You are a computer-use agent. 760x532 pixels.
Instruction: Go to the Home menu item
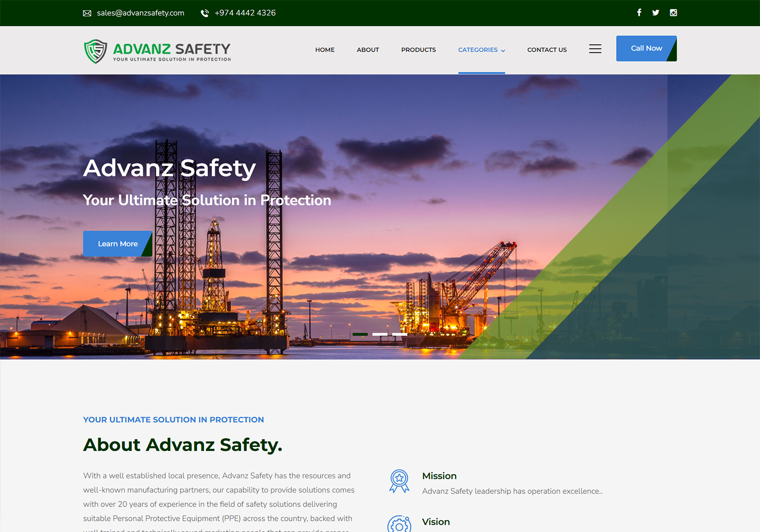click(x=325, y=50)
